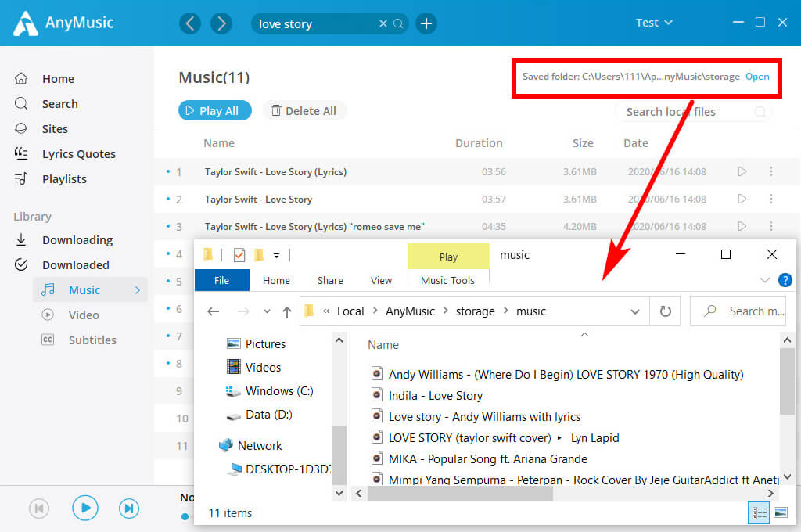
Task: Click the Play All button
Action: point(215,111)
